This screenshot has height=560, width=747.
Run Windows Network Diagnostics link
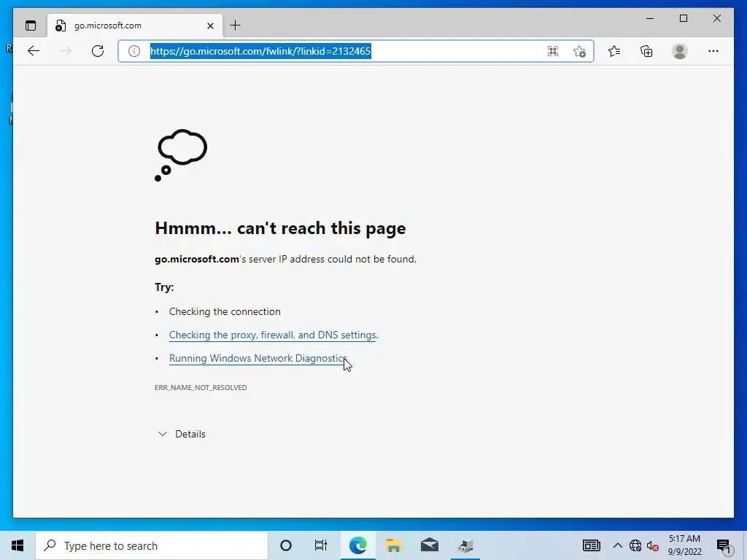[x=258, y=359]
